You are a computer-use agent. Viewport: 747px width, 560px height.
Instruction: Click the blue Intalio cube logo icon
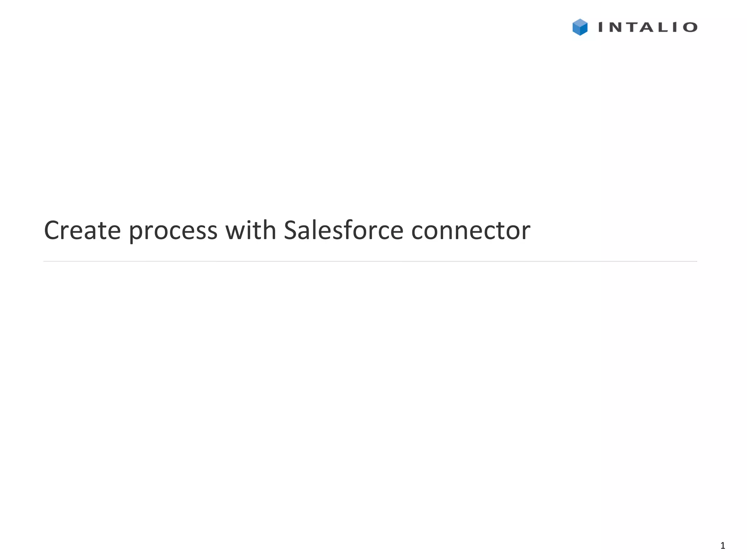pos(580,27)
